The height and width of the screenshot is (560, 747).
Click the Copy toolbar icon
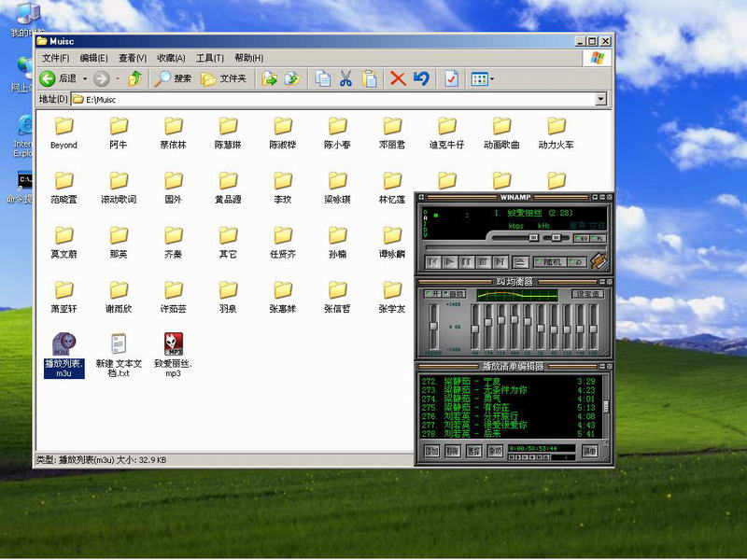click(322, 78)
